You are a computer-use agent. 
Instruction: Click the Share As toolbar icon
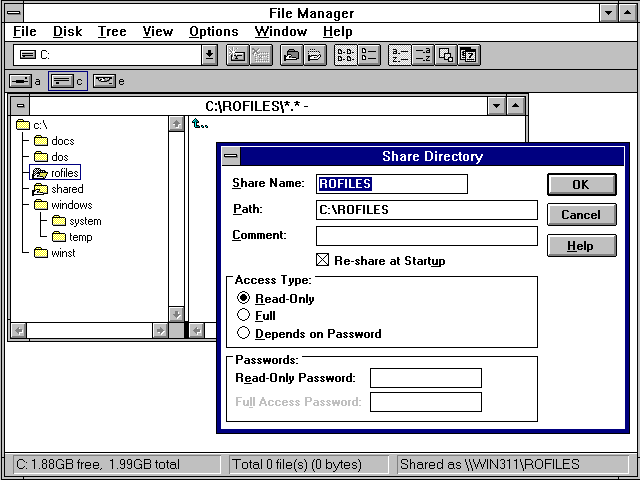[x=291, y=55]
